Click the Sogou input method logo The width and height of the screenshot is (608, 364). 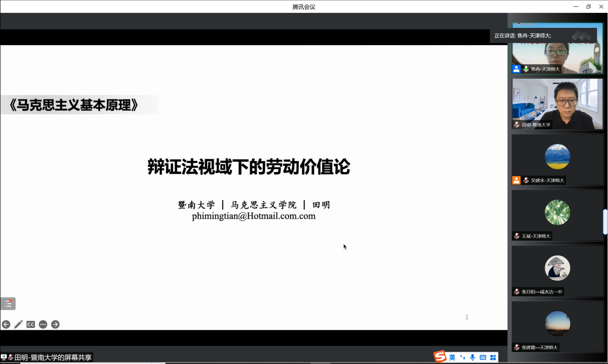[440, 357]
